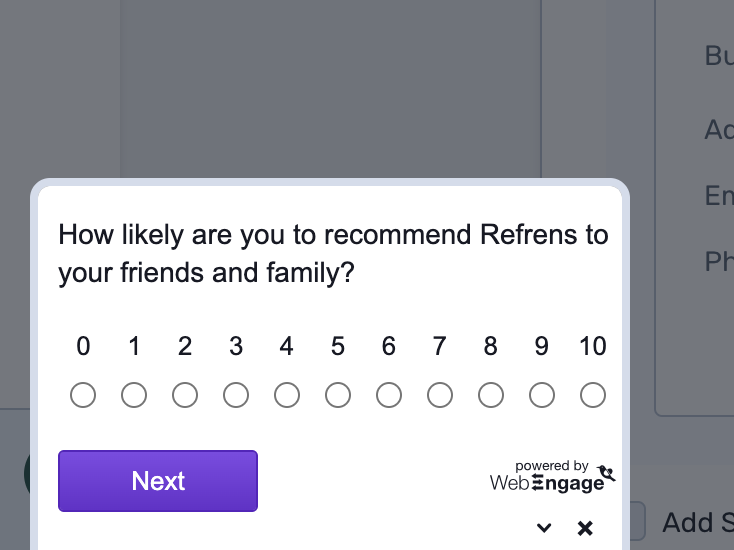
Task: Select rating 10 radio button
Action: [x=593, y=395]
